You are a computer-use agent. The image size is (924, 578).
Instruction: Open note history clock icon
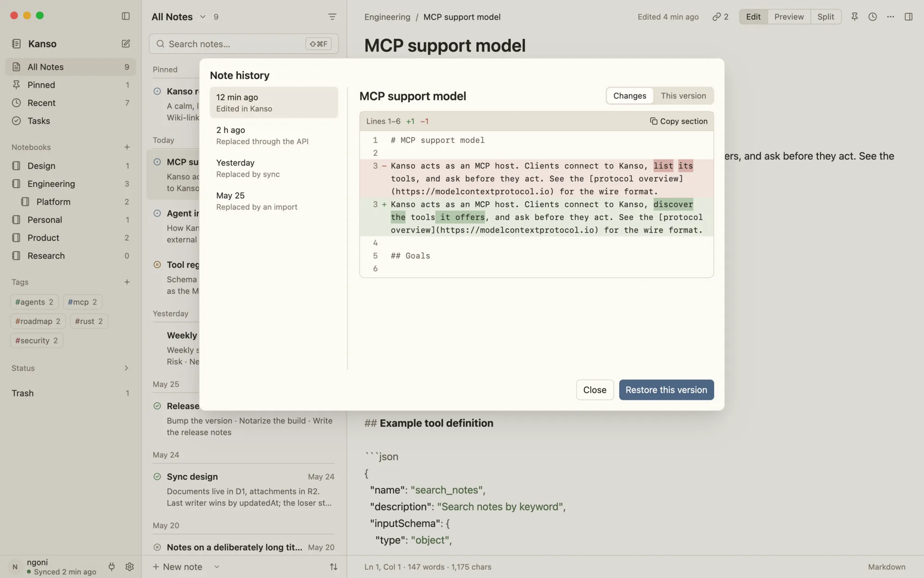pos(872,17)
